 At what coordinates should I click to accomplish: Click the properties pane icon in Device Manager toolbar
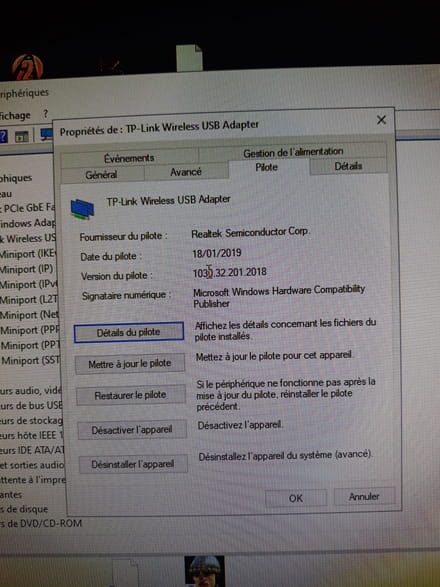[x=22, y=136]
